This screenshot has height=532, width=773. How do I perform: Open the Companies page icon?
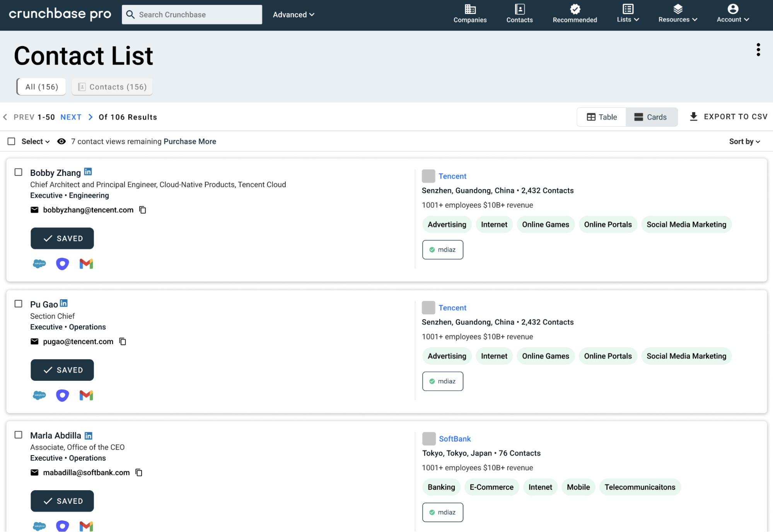pyautogui.click(x=470, y=9)
